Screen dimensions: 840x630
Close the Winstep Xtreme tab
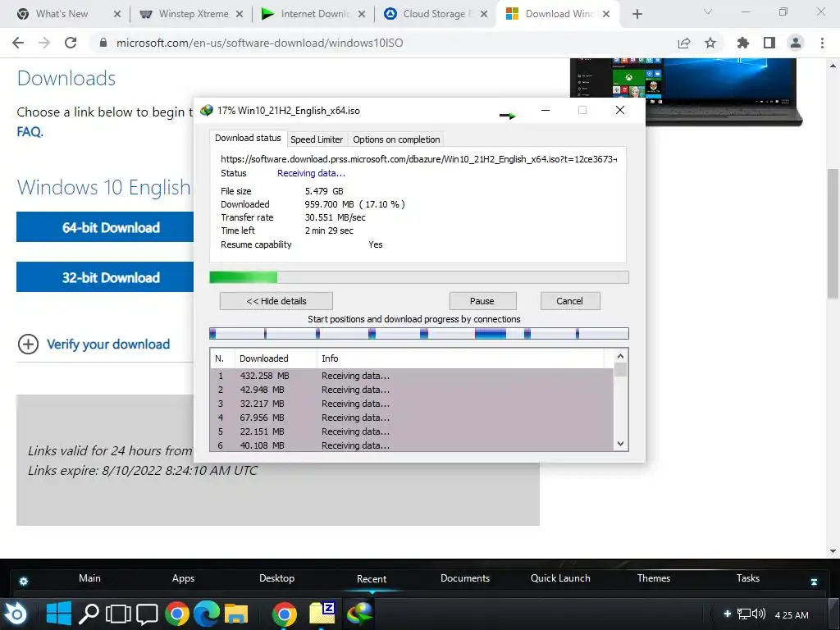[240, 15]
